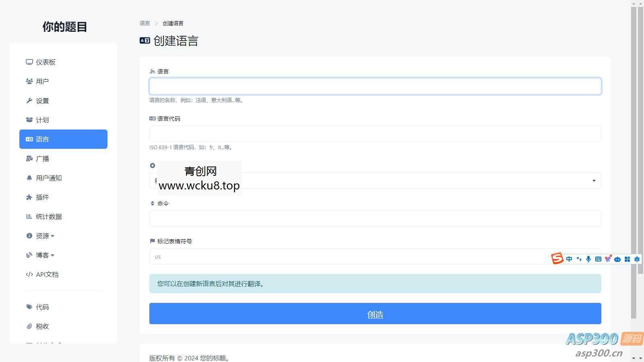Expand the 资源 dropdown in sidebar
The width and height of the screenshot is (644, 362).
click(x=43, y=236)
